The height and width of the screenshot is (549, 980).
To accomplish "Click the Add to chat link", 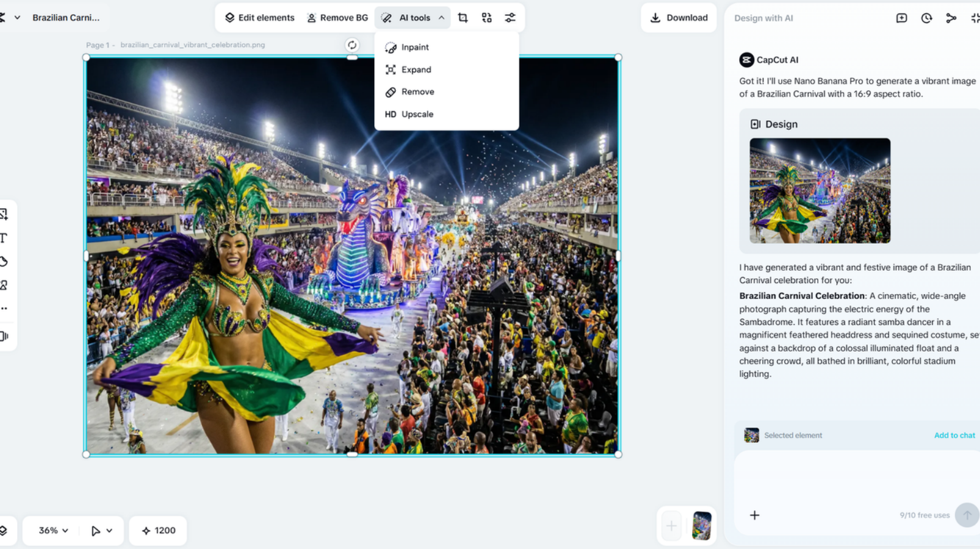I will click(954, 435).
